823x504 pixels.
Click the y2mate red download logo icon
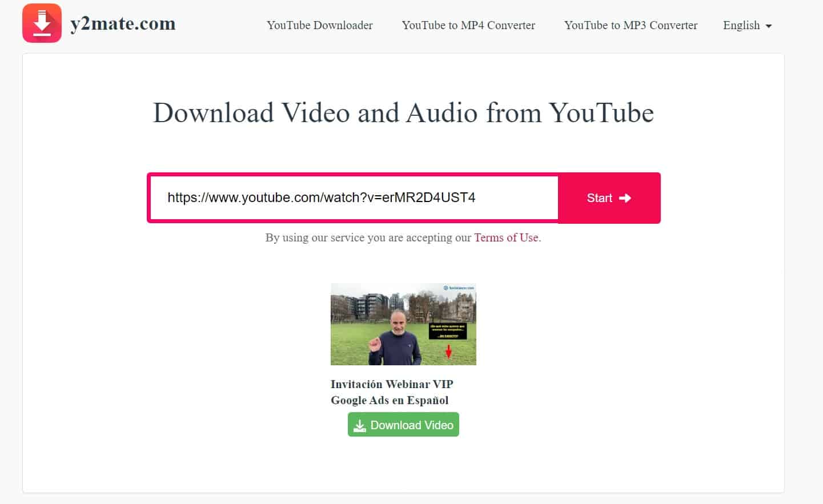(x=42, y=23)
